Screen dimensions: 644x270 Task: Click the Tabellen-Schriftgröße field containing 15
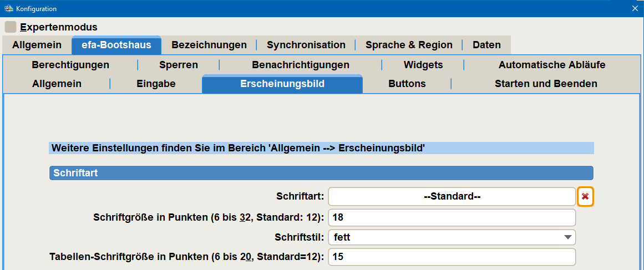pyautogui.click(x=452, y=257)
